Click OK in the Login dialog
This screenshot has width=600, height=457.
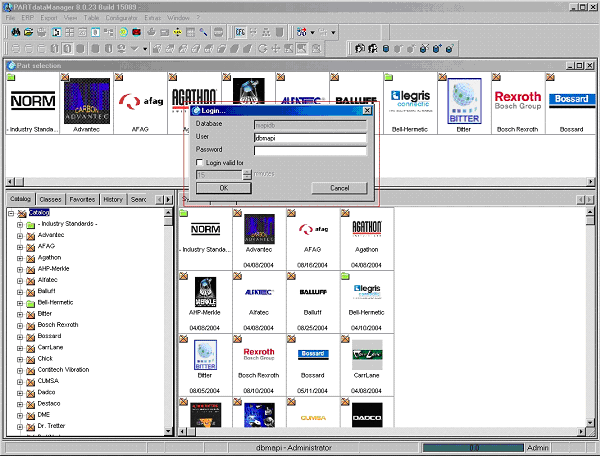[x=224, y=188]
